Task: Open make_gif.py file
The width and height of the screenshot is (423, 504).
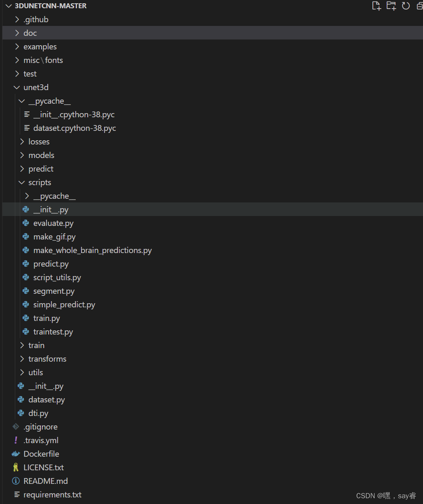Action: 54,237
